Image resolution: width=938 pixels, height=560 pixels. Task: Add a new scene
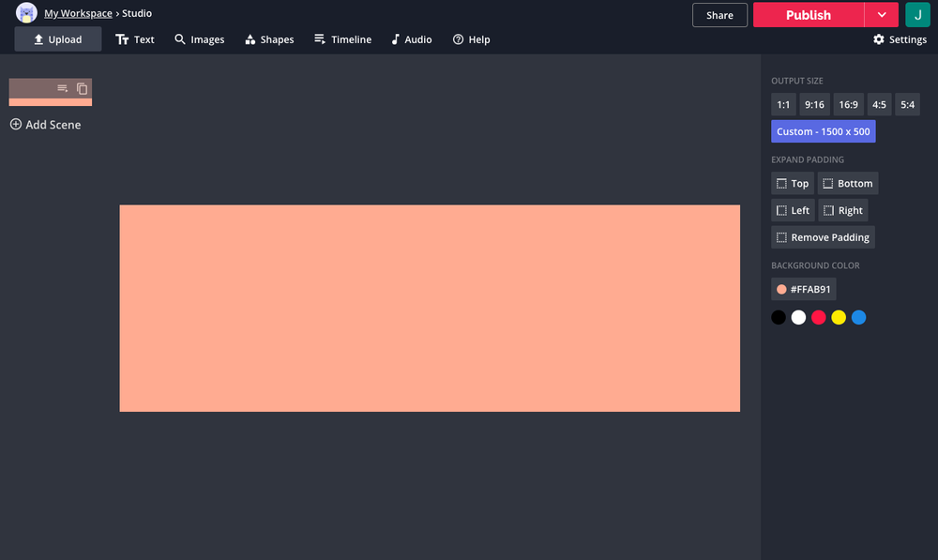[45, 124]
